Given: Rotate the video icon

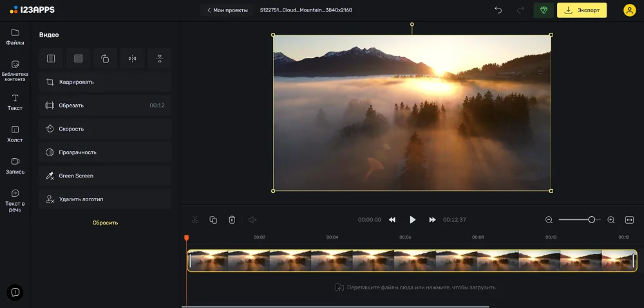Looking at the screenshot, I should [x=105, y=59].
